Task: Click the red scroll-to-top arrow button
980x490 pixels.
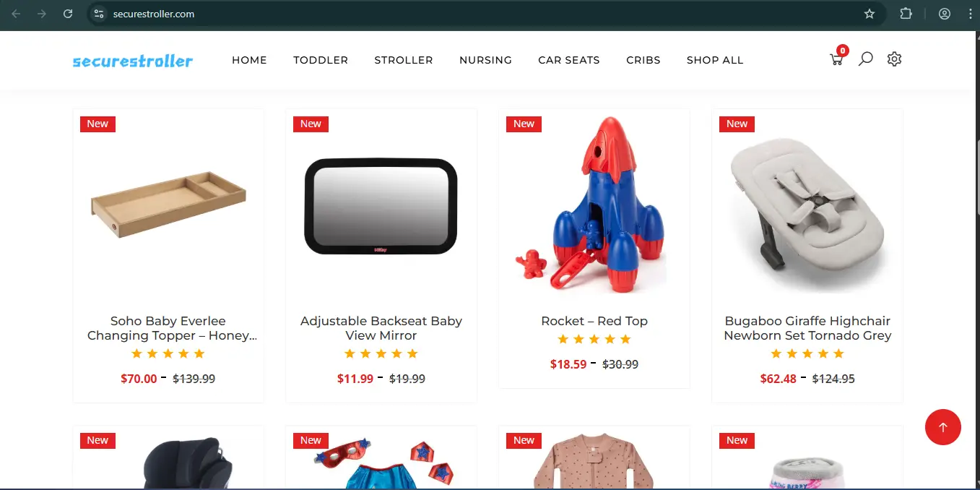Action: click(942, 427)
